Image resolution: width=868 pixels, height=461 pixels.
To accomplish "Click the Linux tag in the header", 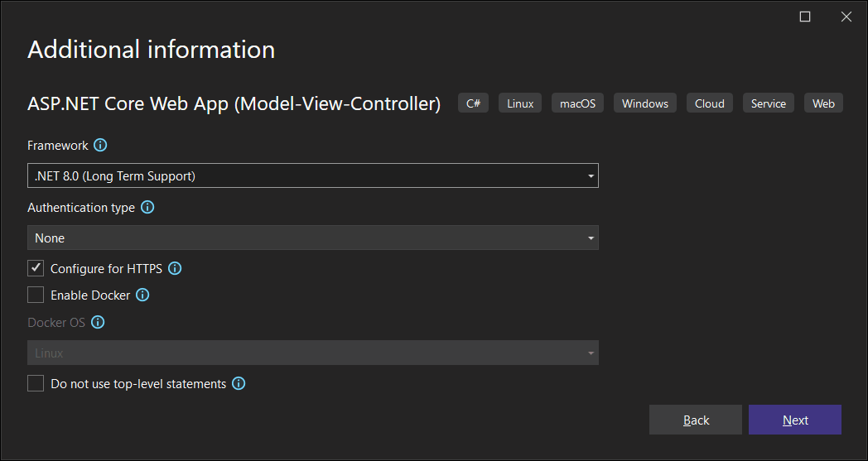I will pos(520,103).
